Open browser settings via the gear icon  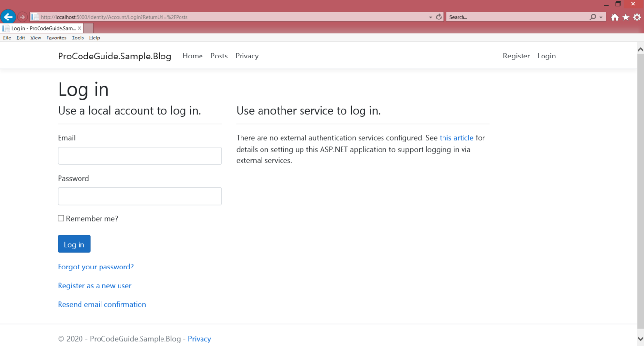pos(636,17)
